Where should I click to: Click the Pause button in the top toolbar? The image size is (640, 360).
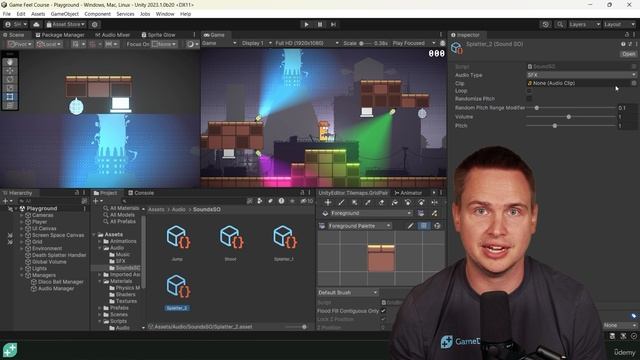320,24
